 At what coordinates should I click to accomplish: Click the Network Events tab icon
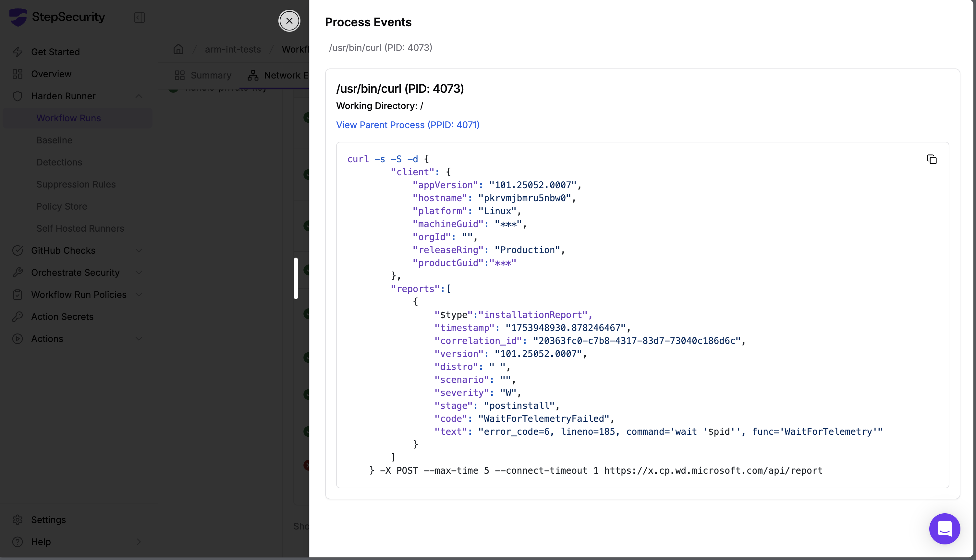click(253, 75)
